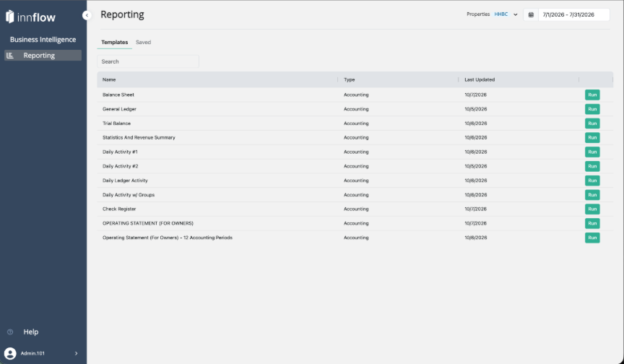Click Daily Activity #2's 10/5/2026 date cell

pos(475,166)
